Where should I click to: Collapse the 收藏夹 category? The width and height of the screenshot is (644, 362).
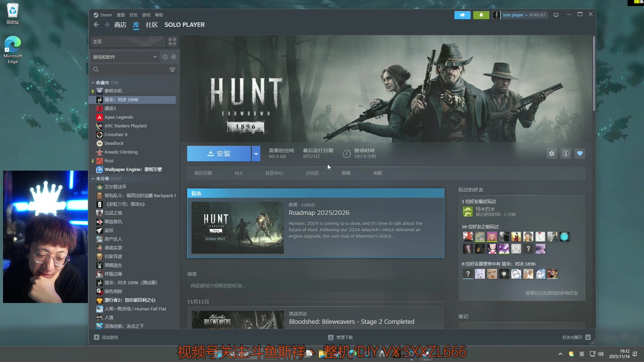tap(93, 83)
